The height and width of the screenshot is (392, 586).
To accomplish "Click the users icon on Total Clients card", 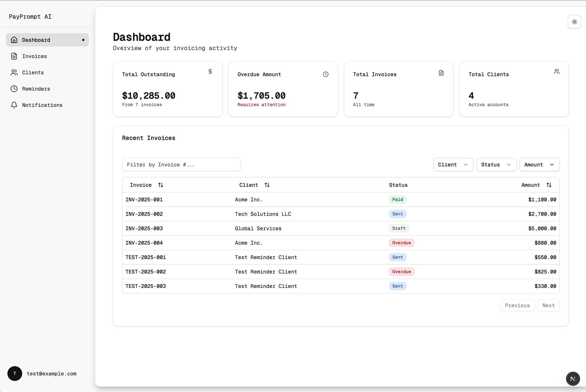I will tap(557, 71).
